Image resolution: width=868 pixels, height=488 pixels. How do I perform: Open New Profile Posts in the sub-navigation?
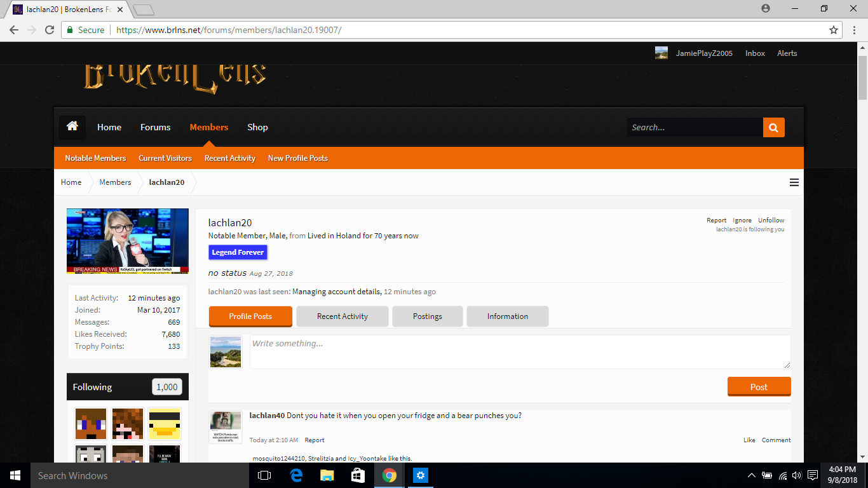click(298, 158)
